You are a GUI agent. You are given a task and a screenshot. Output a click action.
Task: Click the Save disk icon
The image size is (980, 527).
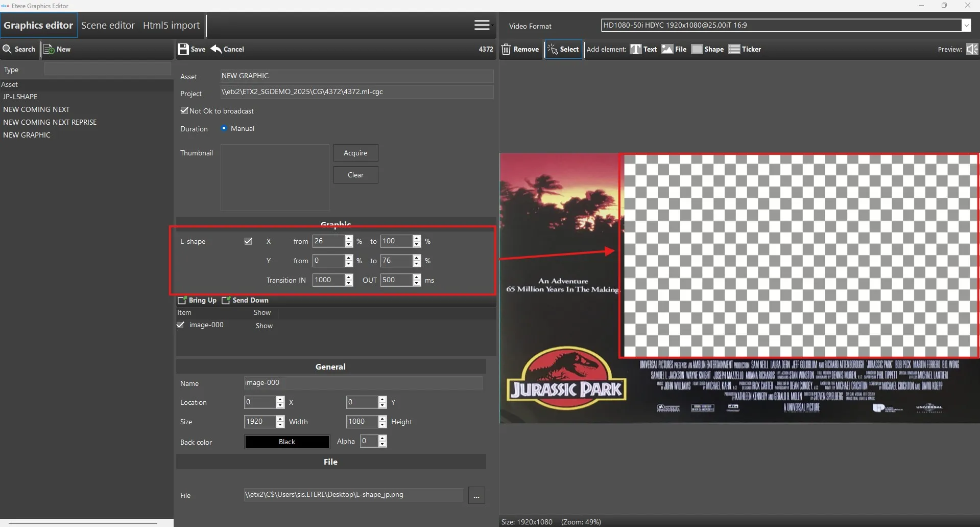(x=183, y=49)
